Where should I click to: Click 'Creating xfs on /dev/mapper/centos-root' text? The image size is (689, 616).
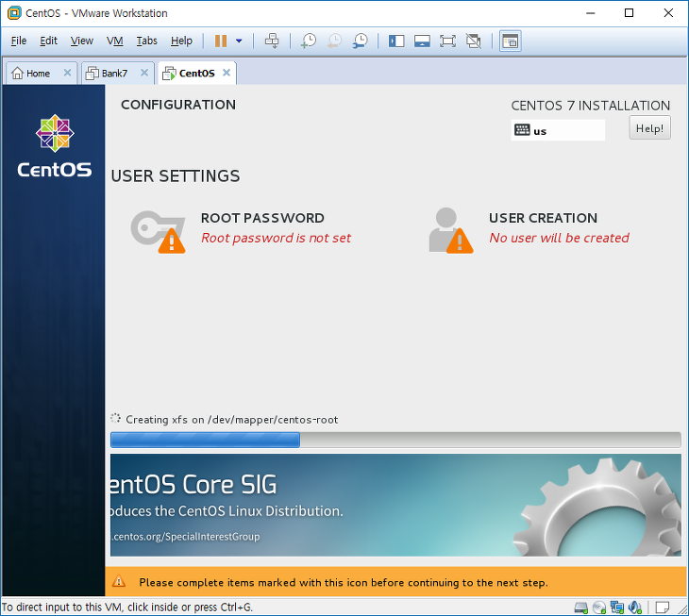pos(231,419)
